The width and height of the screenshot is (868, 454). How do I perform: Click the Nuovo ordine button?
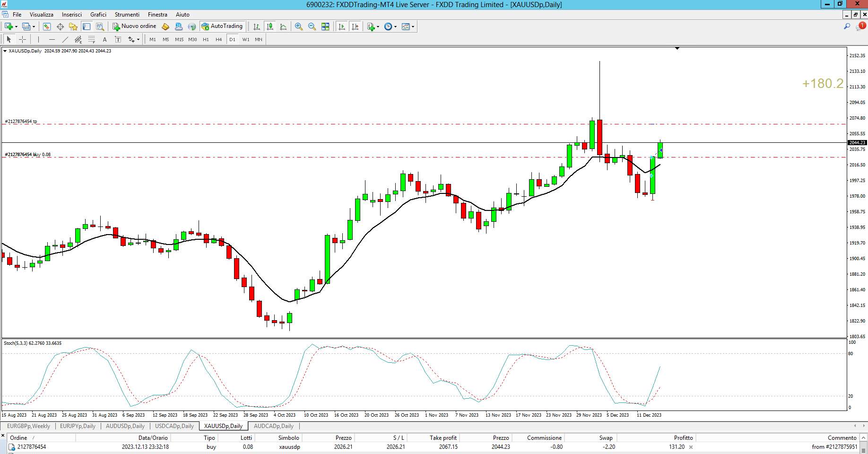135,26
